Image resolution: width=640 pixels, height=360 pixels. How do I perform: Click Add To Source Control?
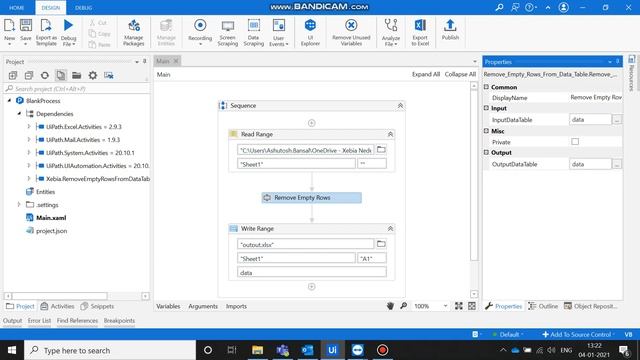(x=578, y=334)
